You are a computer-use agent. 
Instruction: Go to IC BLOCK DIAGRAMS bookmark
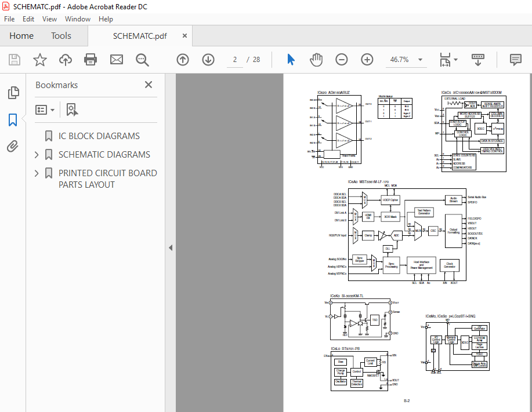pyautogui.click(x=99, y=136)
